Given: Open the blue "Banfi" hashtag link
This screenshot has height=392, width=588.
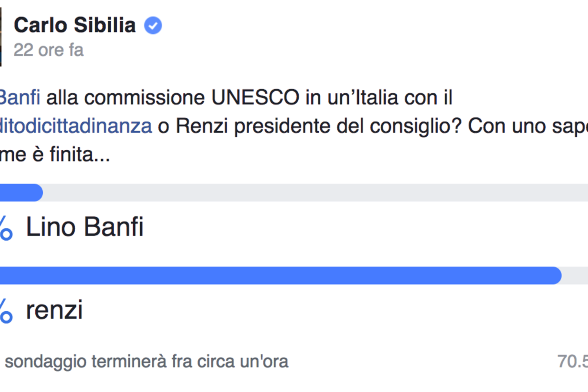Looking at the screenshot, I should 20,98.
